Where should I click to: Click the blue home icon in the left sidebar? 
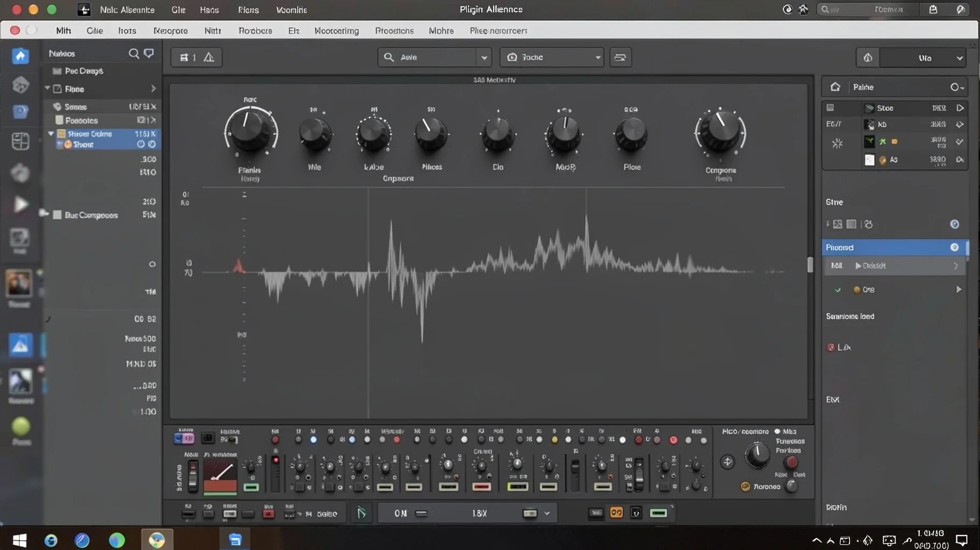(x=20, y=56)
